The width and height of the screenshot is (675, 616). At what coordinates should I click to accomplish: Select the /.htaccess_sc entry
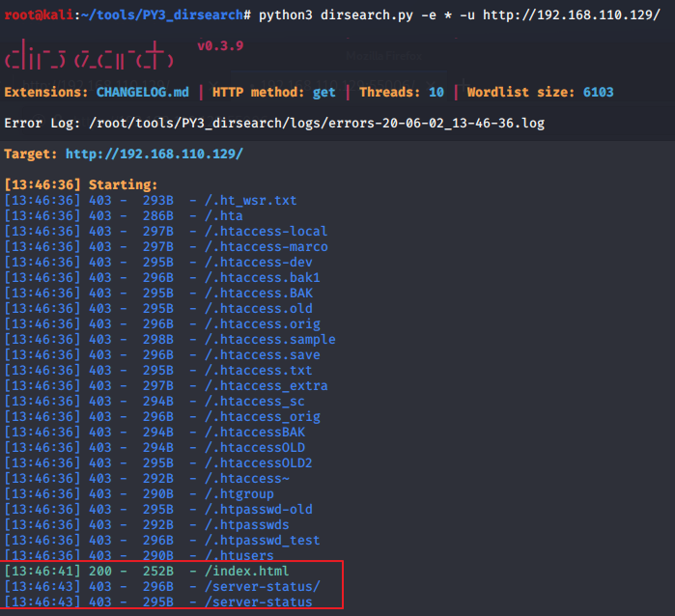[254, 402]
